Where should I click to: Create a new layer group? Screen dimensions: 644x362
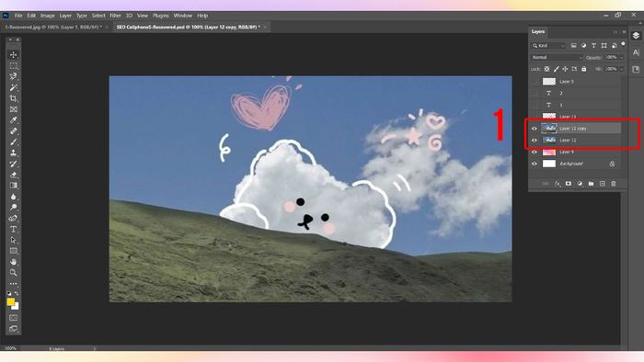[x=591, y=184]
